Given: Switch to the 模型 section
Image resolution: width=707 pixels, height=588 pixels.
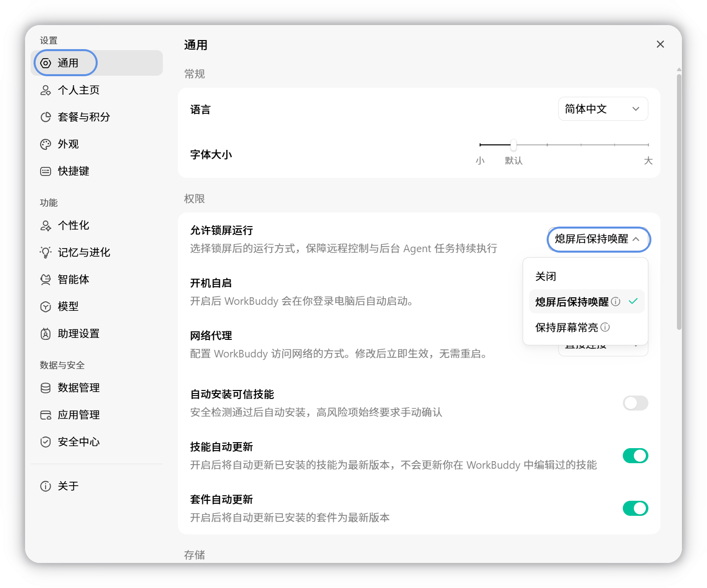Looking at the screenshot, I should [x=97, y=307].
